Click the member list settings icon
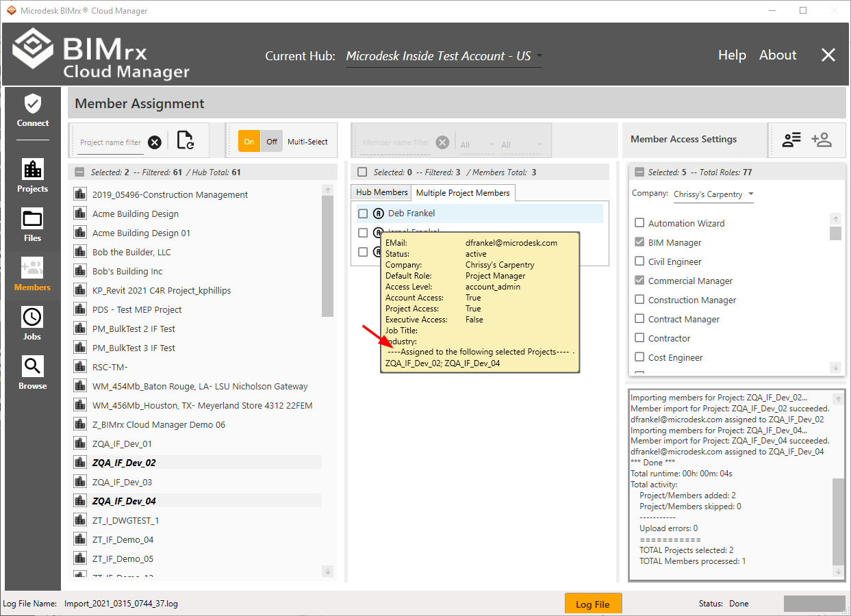 tap(791, 140)
